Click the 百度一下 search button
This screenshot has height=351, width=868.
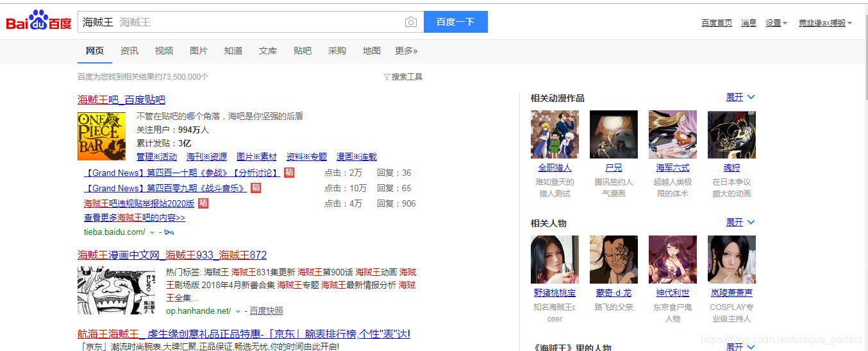pyautogui.click(x=456, y=22)
